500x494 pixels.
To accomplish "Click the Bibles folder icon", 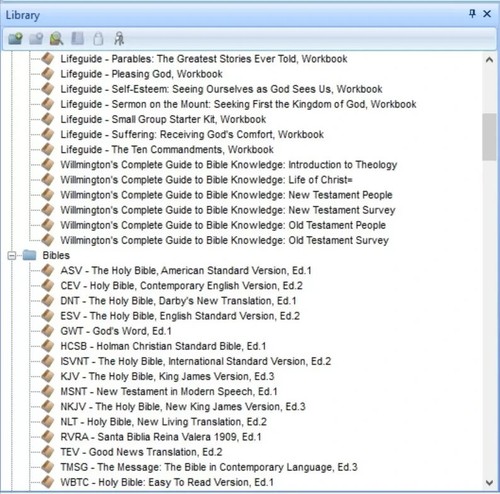I will click(29, 255).
